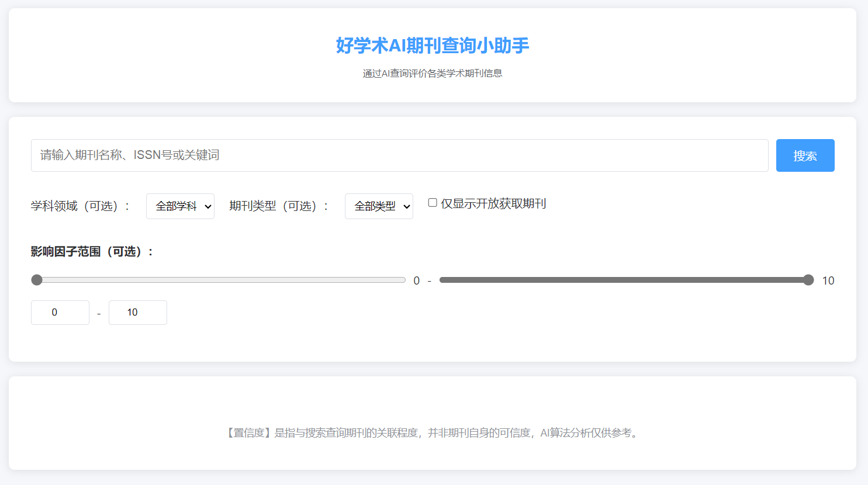Screen dimensions: 868x485
Task: Toggle the open access journals filter
Action: click(x=432, y=202)
